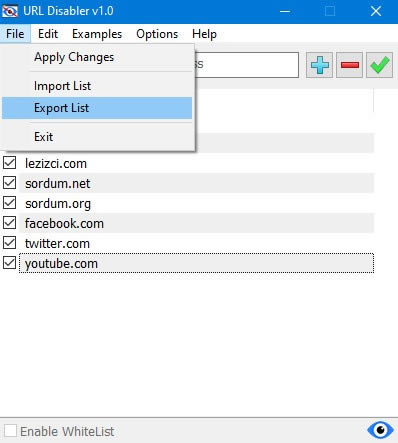Click the green checkmark apply icon
The width and height of the screenshot is (398, 443).
tap(379, 65)
